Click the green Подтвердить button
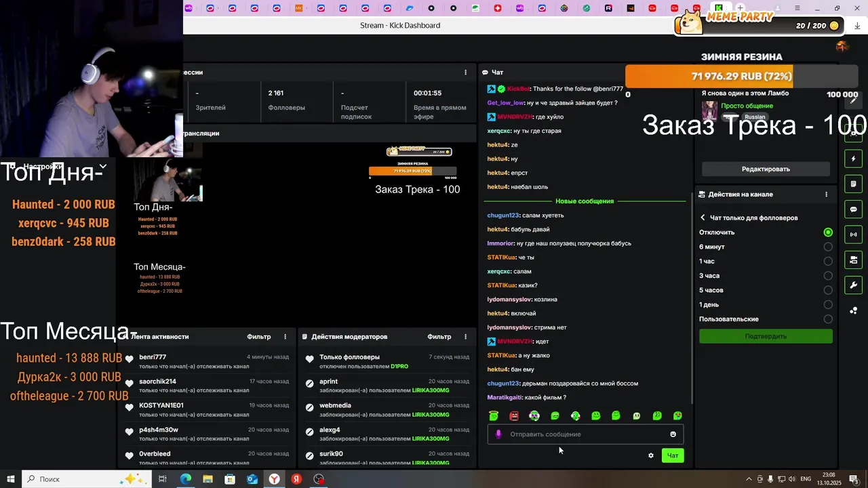The width and height of the screenshot is (868, 488). pyautogui.click(x=766, y=336)
